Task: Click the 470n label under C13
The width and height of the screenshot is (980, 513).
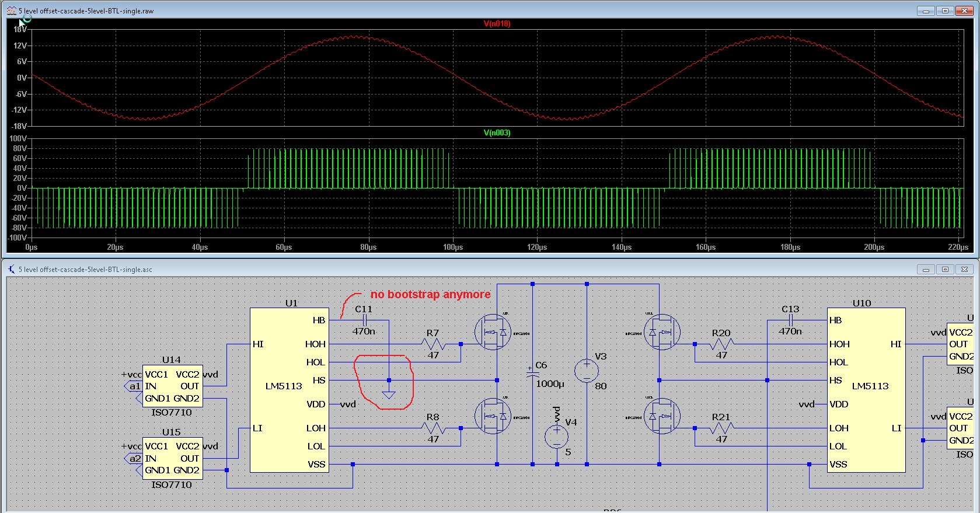Action: pos(790,331)
